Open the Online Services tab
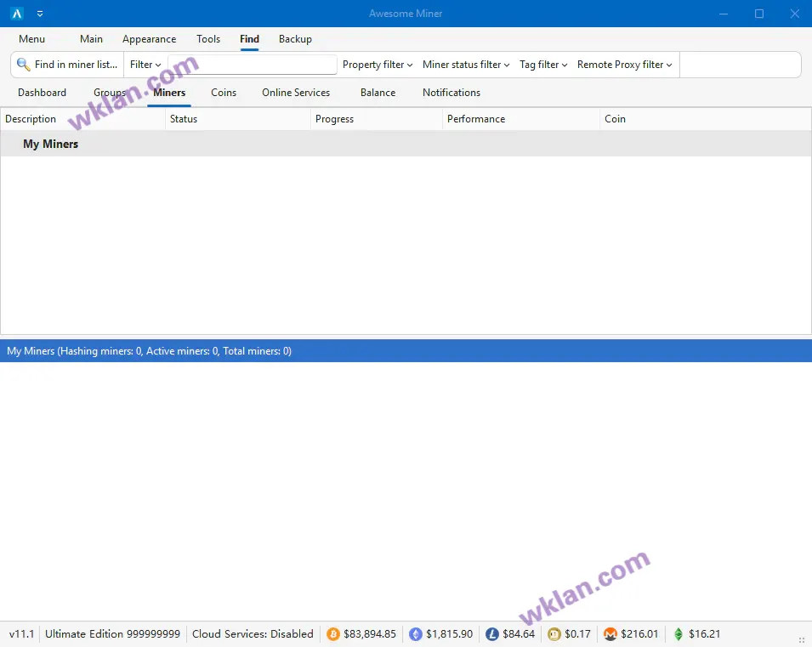The image size is (812, 647). point(296,93)
